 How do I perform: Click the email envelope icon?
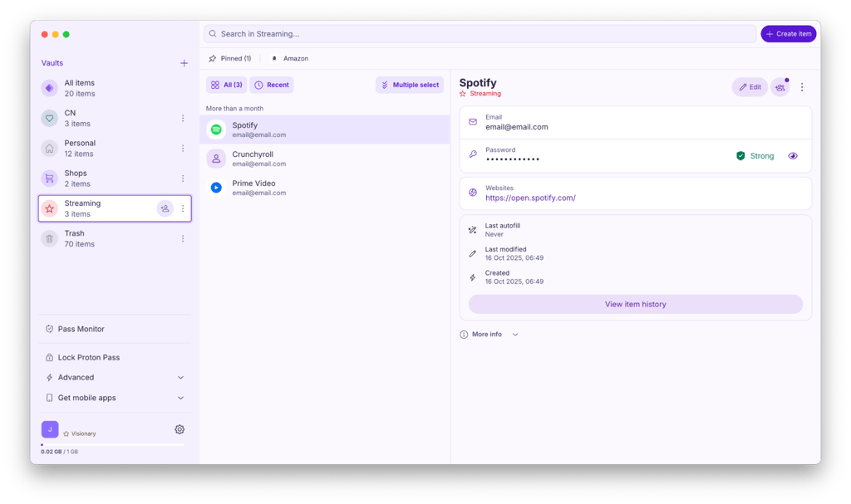point(473,122)
